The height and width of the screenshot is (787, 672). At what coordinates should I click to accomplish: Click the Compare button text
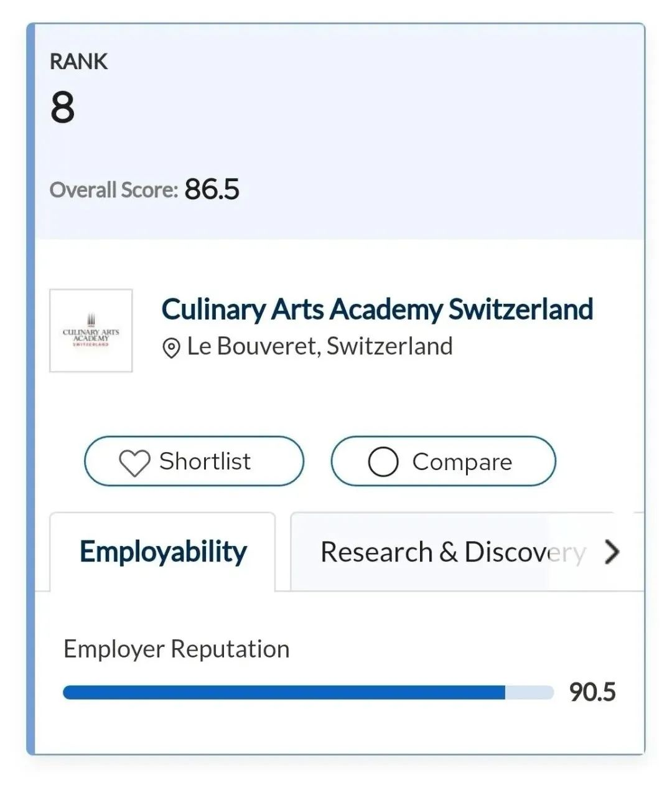coord(462,462)
